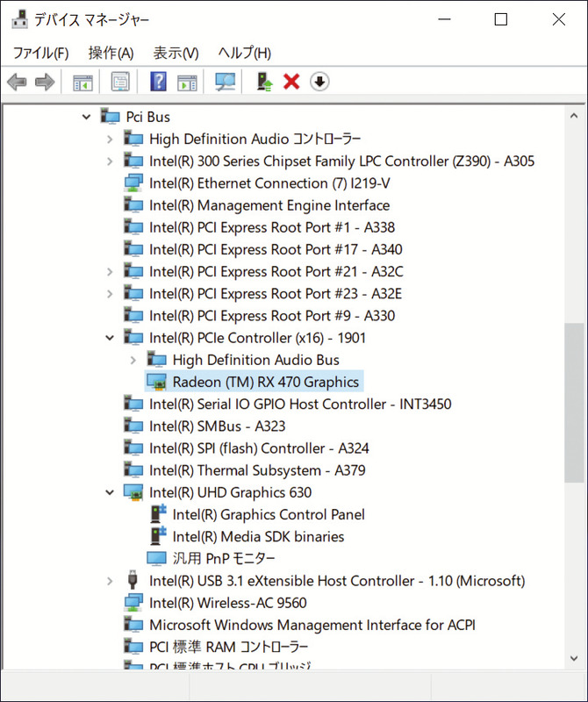Expand the High Definition Audio Bus node
The height and width of the screenshot is (702, 588).
click(x=133, y=360)
